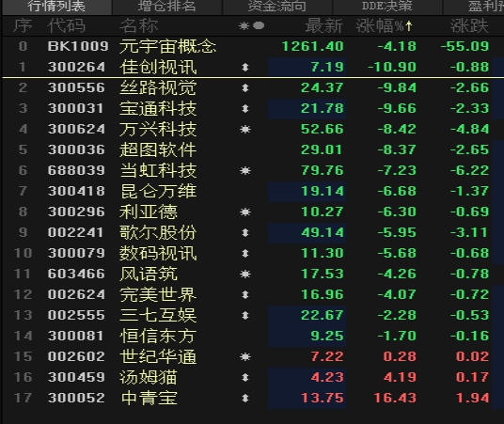Click the arrows icon for 丝路视觉
This screenshot has width=504, height=424.
245,87
